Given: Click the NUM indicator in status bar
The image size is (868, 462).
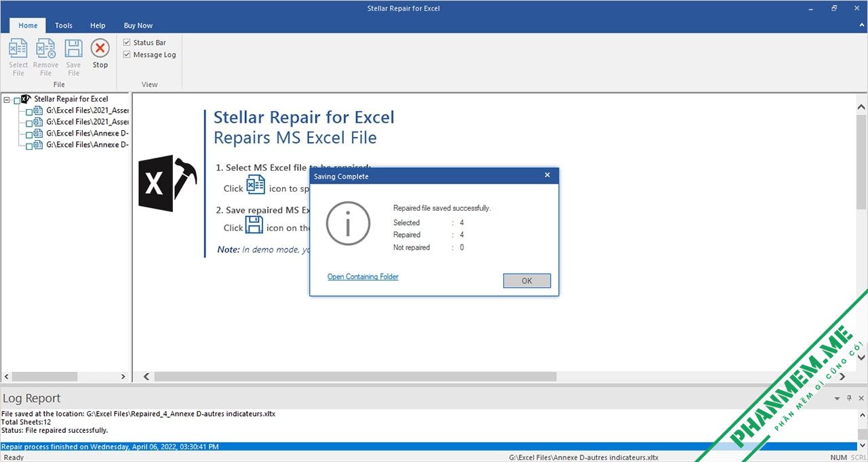Looking at the screenshot, I should coord(839,457).
